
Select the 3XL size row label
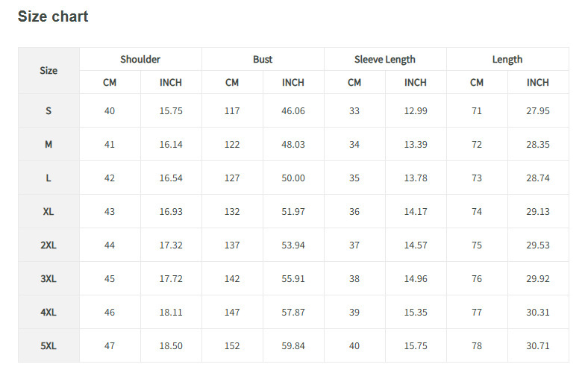49,278
